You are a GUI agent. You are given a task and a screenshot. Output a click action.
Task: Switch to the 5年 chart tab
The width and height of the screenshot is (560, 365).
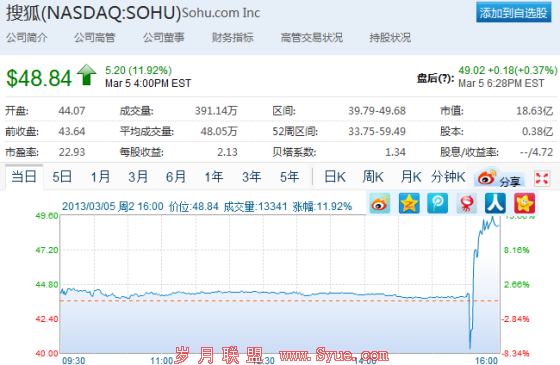[289, 177]
